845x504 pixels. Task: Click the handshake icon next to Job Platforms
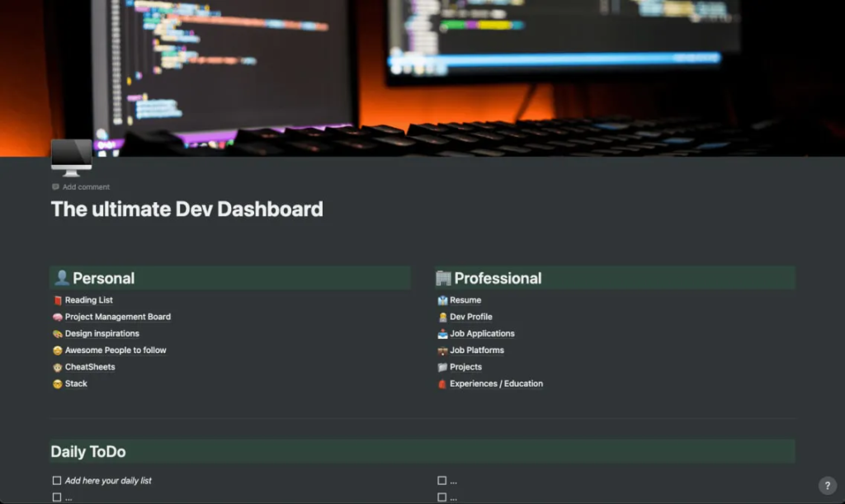click(442, 350)
